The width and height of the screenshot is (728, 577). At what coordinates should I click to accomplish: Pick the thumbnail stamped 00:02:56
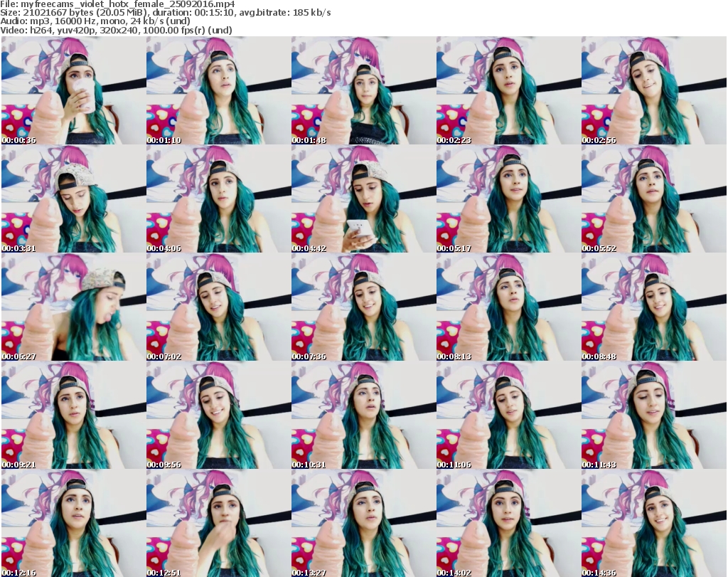click(654, 90)
